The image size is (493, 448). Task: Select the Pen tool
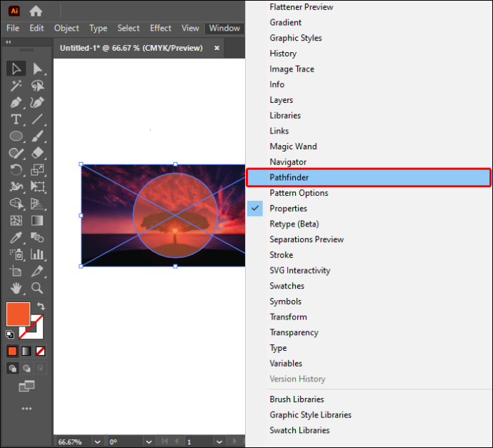click(16, 102)
